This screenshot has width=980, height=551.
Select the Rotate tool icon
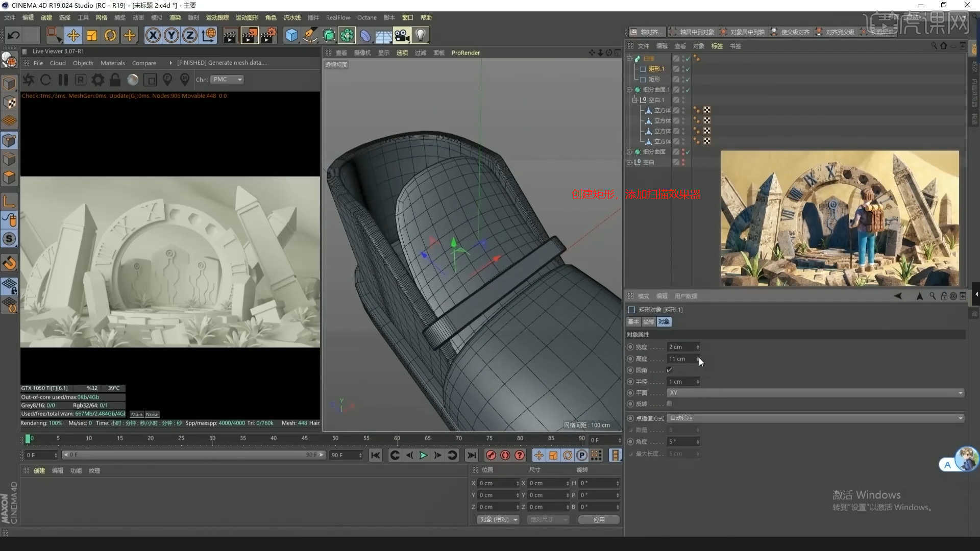pos(110,35)
